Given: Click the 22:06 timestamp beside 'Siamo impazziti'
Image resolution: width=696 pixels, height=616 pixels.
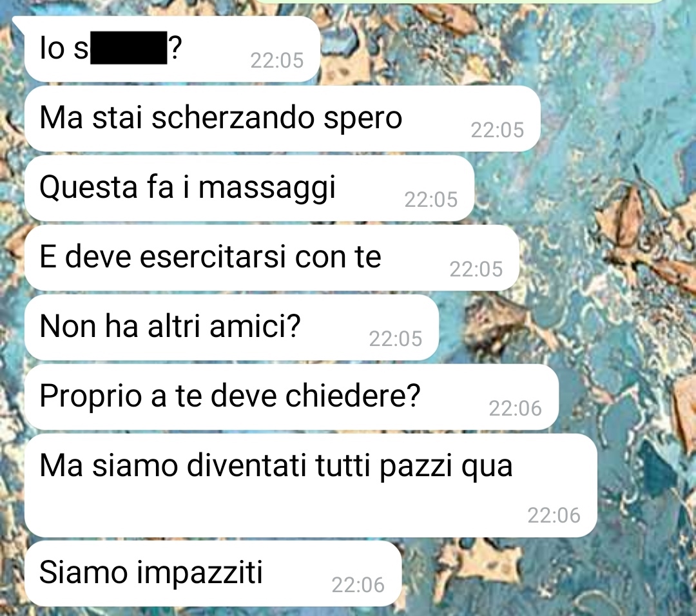Looking at the screenshot, I should [358, 585].
